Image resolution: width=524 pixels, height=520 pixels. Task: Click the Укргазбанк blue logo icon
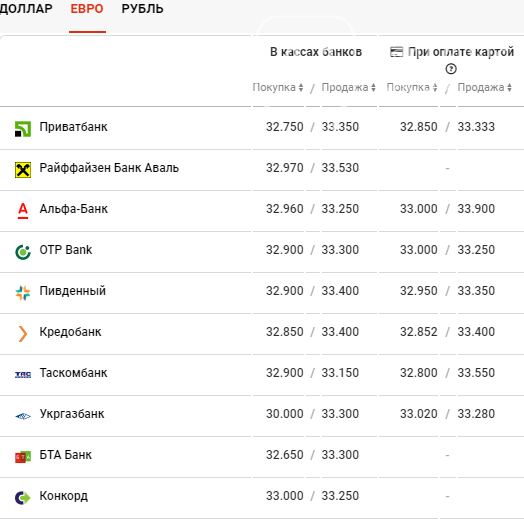(x=23, y=416)
